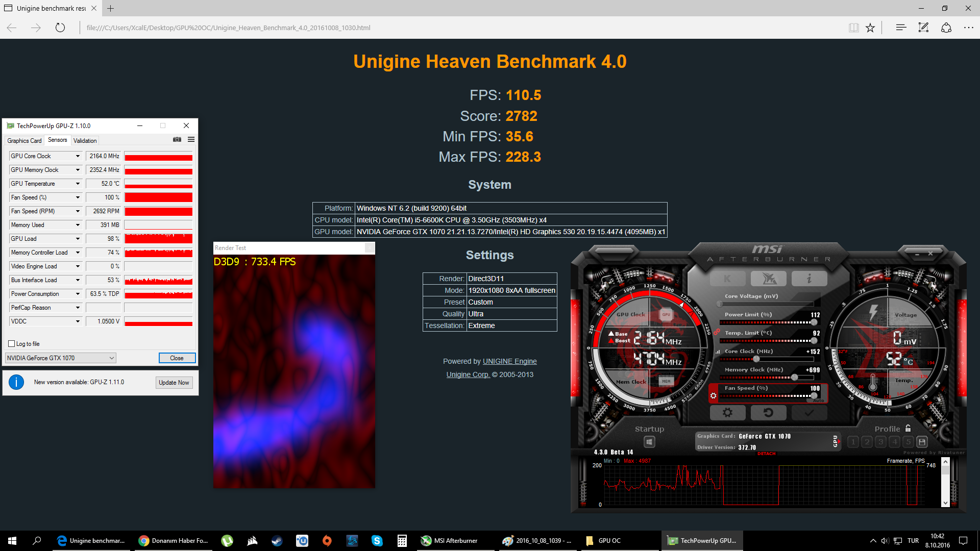Open Edge reading view icon

click(x=853, y=28)
